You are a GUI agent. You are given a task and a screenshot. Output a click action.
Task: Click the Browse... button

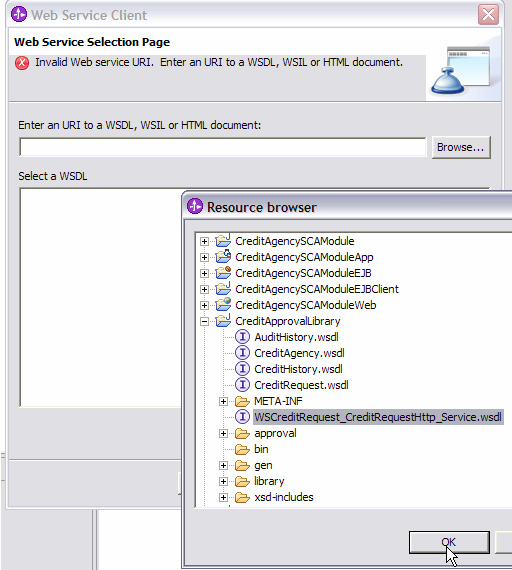[461, 147]
